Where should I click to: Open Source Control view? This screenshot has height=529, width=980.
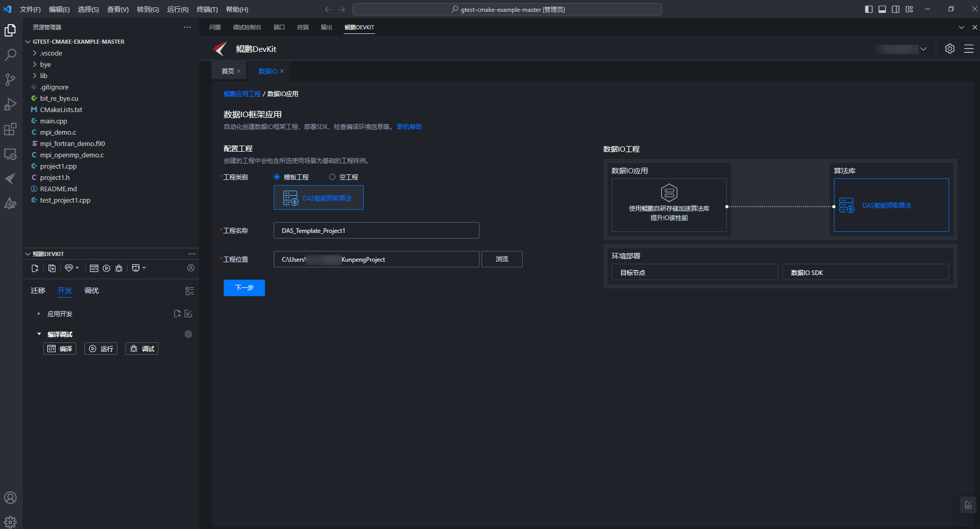(10, 80)
